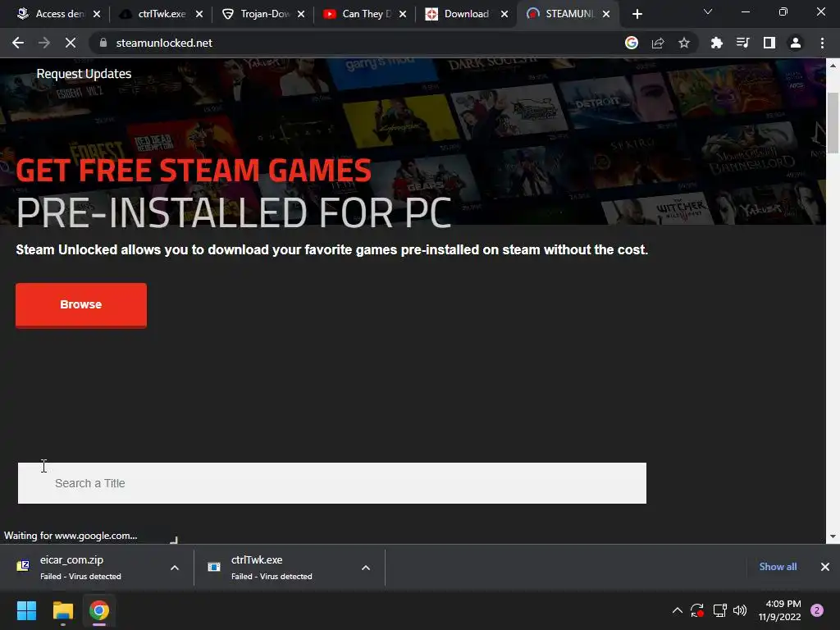Open File Explorer from taskbar

[x=62, y=610]
